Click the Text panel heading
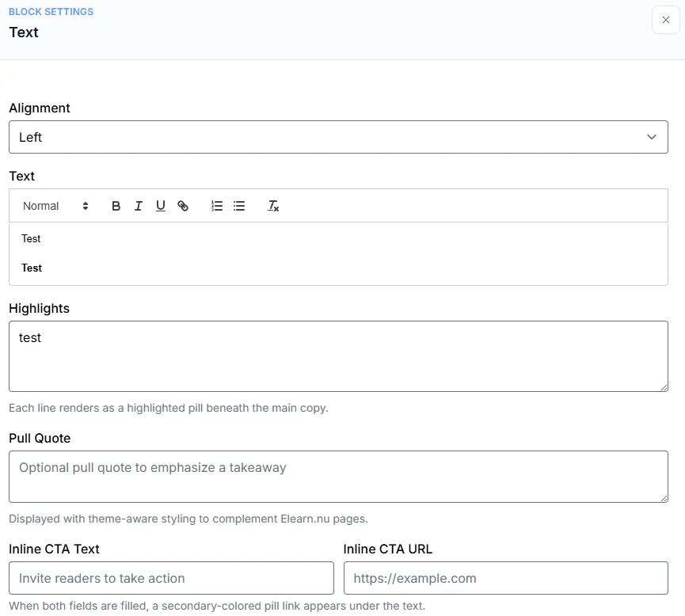The width and height of the screenshot is (685, 616). pyautogui.click(x=24, y=32)
